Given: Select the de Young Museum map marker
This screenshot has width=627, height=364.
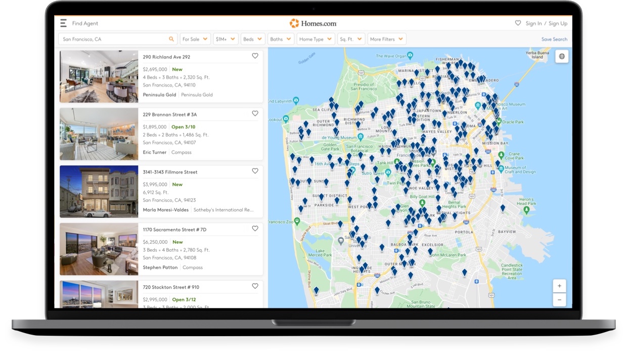Looking at the screenshot, I should click(x=361, y=137).
